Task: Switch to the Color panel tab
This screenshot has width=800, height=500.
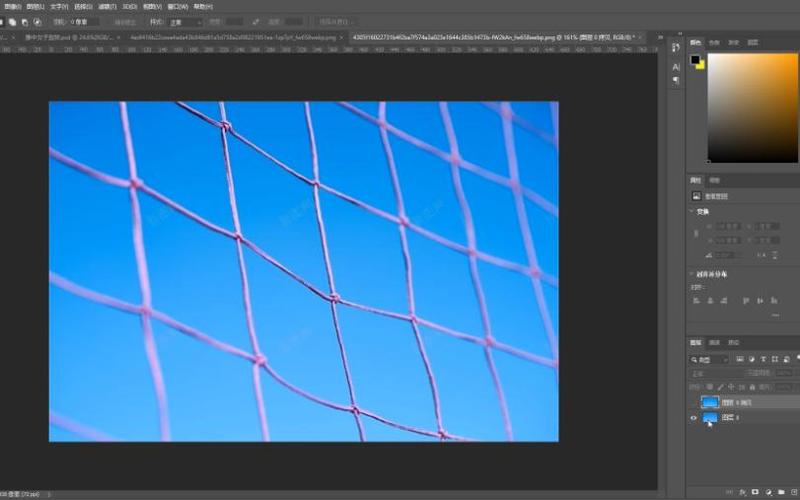Action: click(x=696, y=43)
